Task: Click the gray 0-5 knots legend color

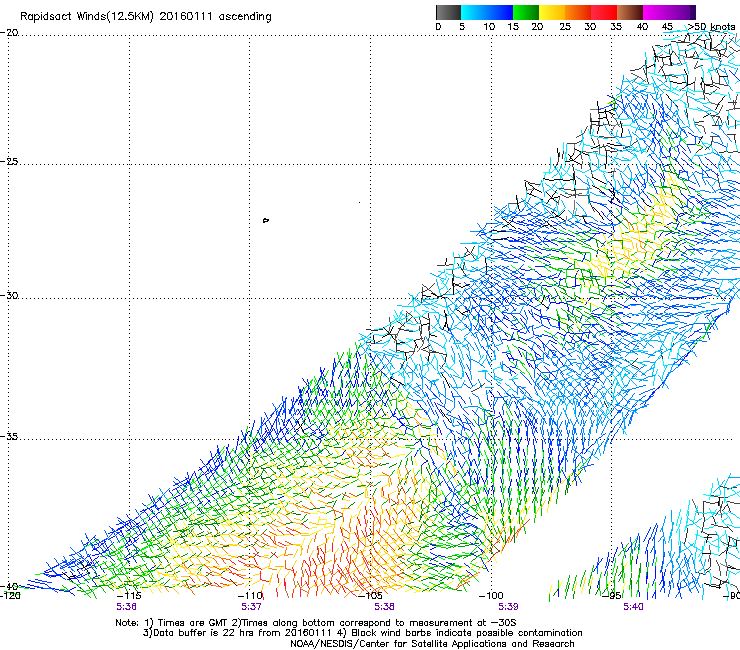Action: click(x=448, y=12)
